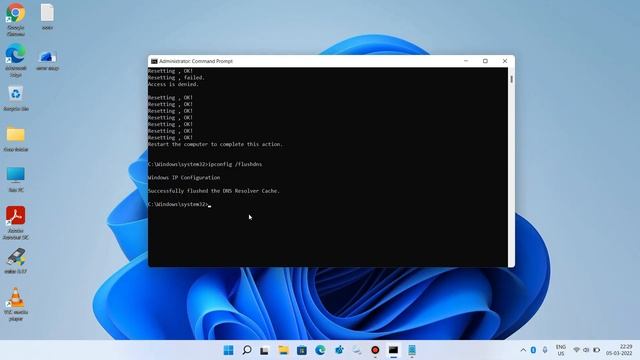This screenshot has width=640, height=360.
Task: Close the Administrator Command Prompt window
Action: point(505,61)
